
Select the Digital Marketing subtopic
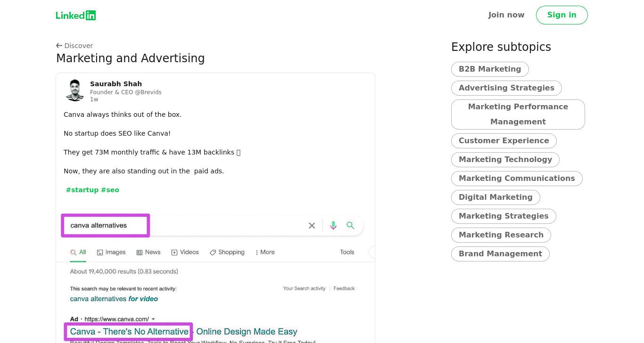(495, 197)
